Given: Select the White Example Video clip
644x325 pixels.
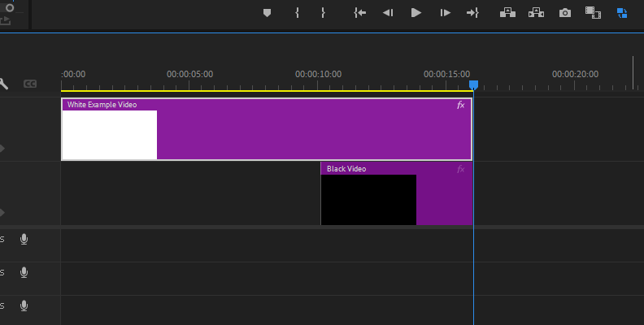Looking at the screenshot, I should coord(309,134).
